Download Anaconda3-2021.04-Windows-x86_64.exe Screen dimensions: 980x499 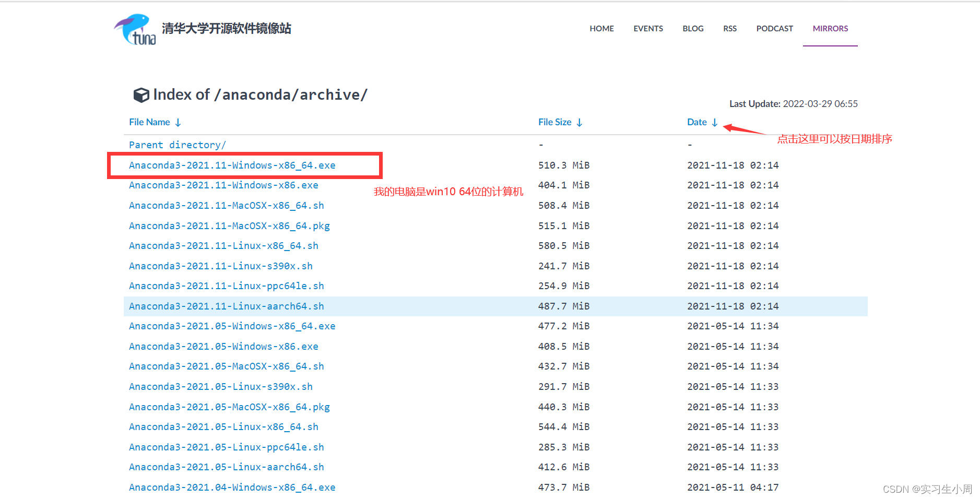click(x=232, y=488)
